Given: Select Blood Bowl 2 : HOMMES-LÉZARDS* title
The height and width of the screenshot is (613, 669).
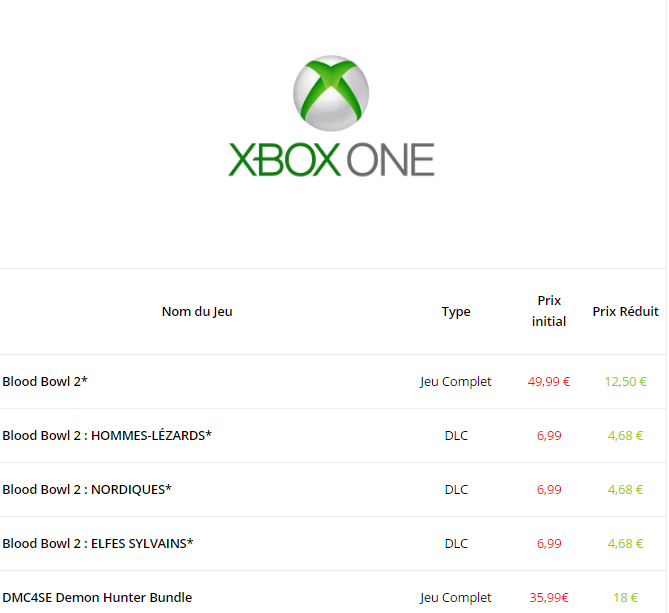Looking at the screenshot, I should click(107, 436).
